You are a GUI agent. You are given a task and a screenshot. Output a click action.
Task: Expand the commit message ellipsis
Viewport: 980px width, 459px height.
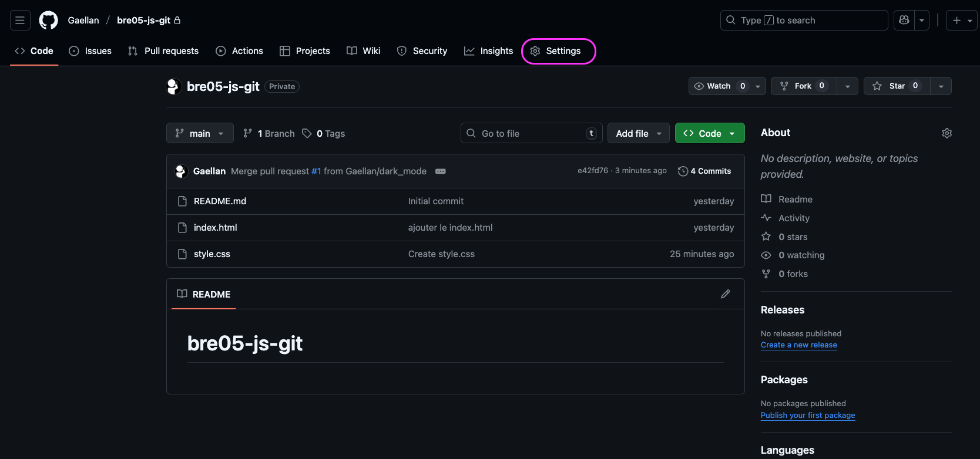point(441,171)
